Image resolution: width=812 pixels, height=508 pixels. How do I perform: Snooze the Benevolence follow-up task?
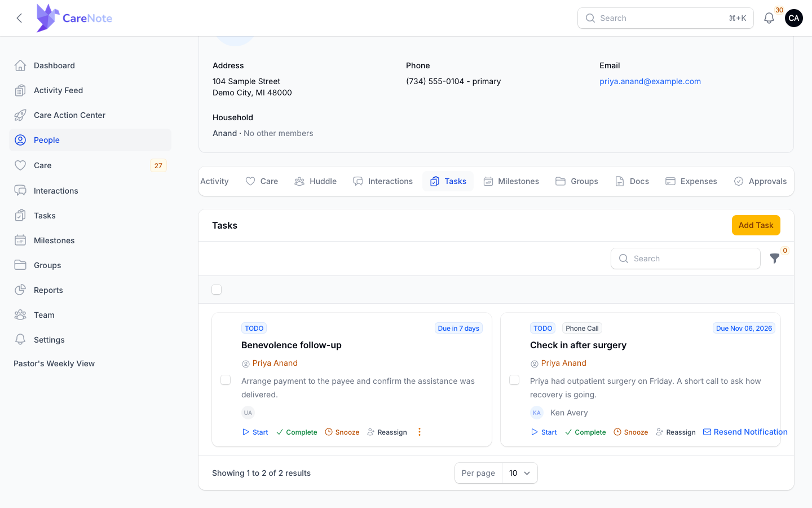(x=342, y=432)
